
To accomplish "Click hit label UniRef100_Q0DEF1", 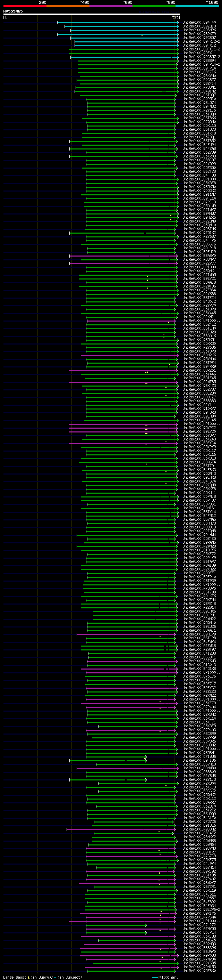I will coord(199,573).
